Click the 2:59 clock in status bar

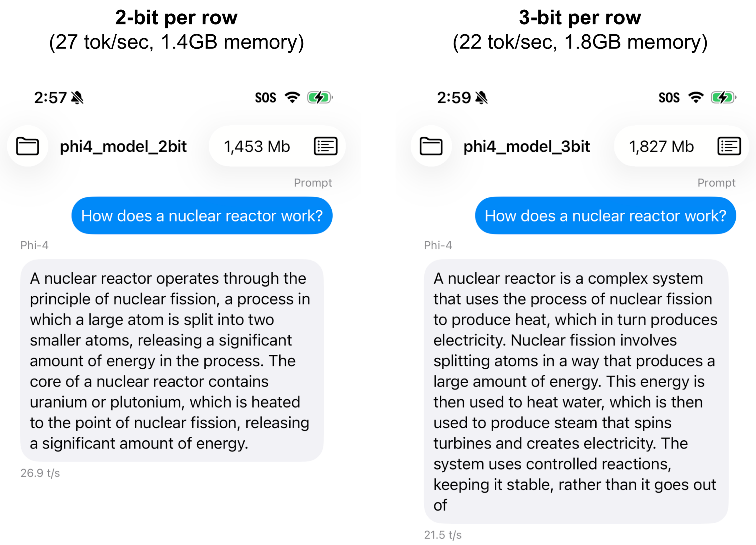pyautogui.click(x=454, y=98)
